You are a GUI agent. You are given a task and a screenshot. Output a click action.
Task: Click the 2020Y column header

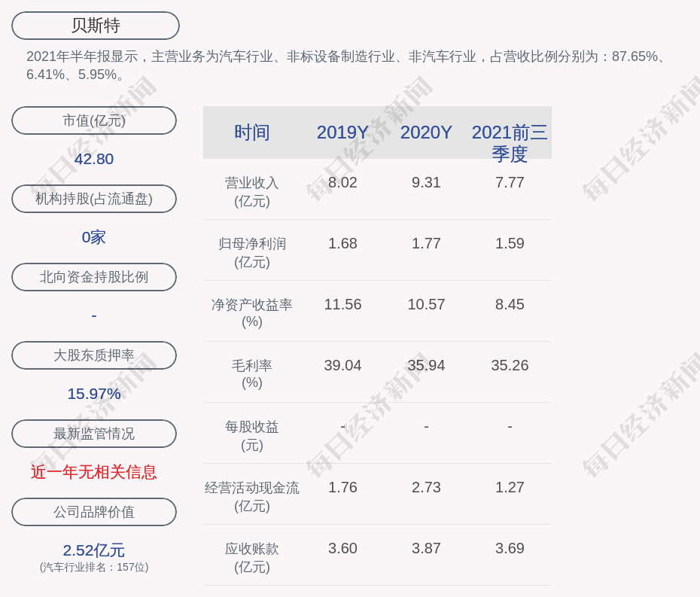[x=426, y=132]
